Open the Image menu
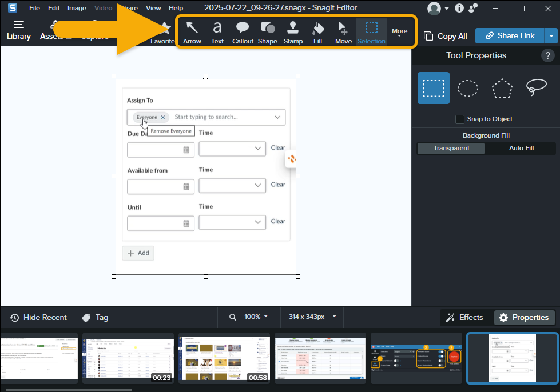 click(x=77, y=8)
